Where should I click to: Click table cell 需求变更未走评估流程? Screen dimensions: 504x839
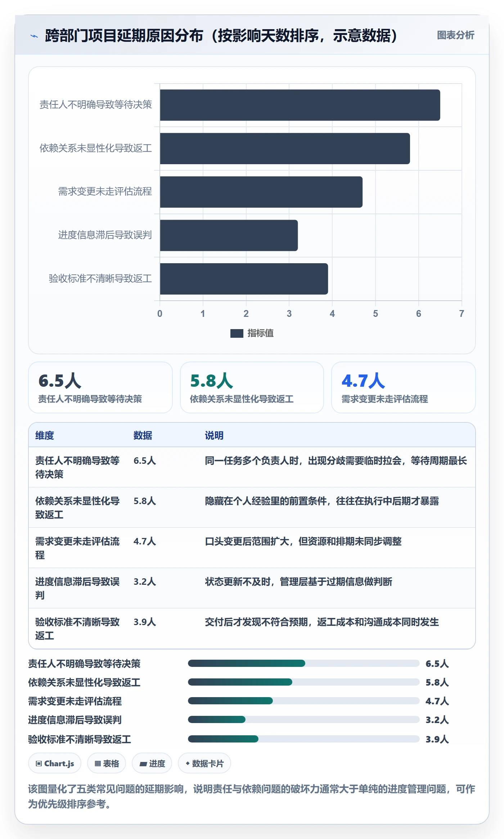77,548
